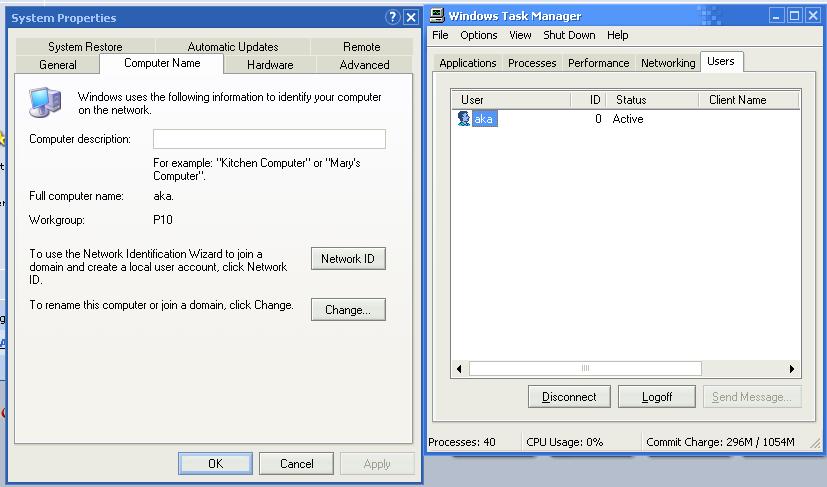Select the Users tab
The height and width of the screenshot is (487, 827).
[x=721, y=61]
